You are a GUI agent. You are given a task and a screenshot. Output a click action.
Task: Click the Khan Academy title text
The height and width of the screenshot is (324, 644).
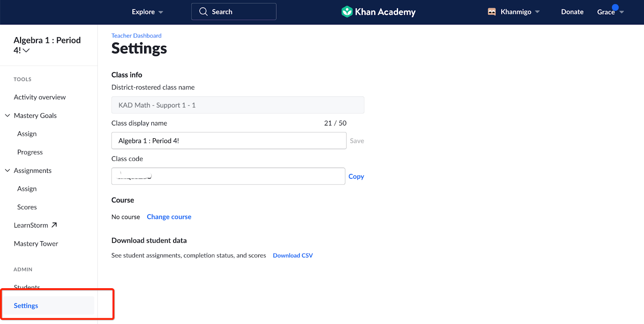point(385,12)
